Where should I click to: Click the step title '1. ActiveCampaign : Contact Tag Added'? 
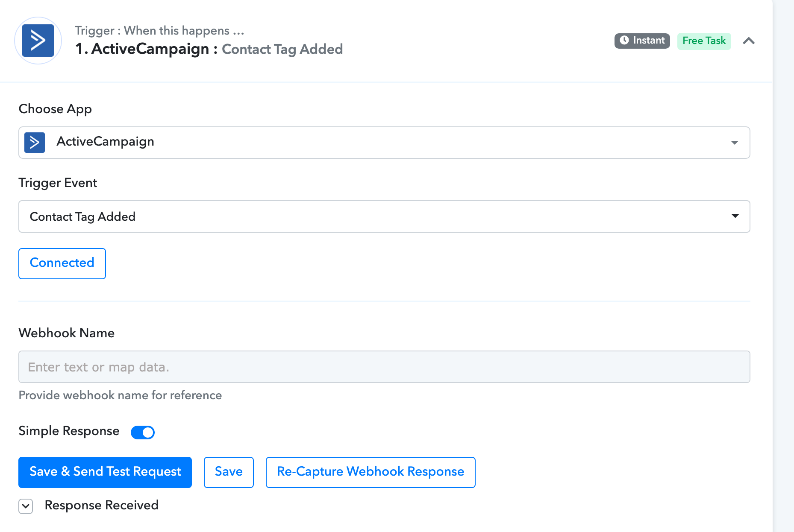pyautogui.click(x=209, y=49)
